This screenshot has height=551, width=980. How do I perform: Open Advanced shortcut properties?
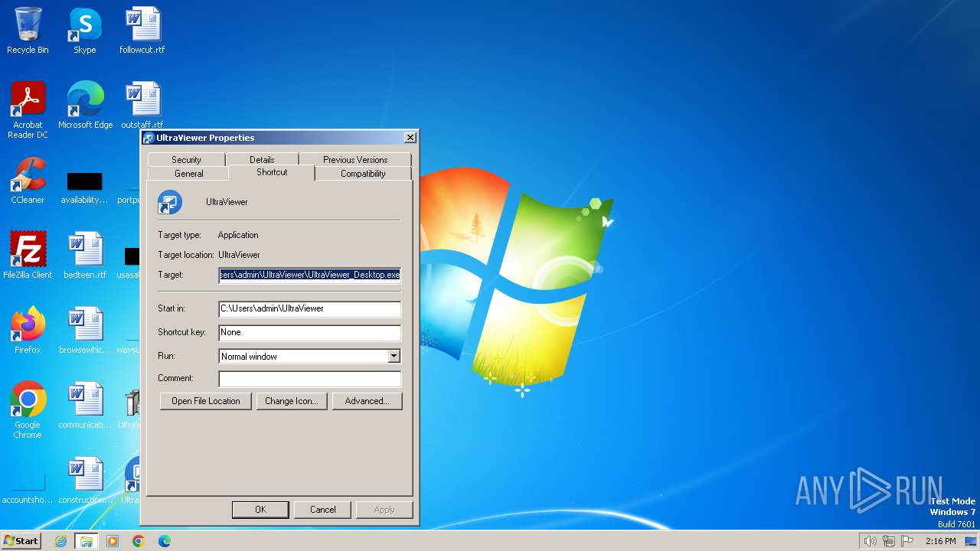(367, 401)
